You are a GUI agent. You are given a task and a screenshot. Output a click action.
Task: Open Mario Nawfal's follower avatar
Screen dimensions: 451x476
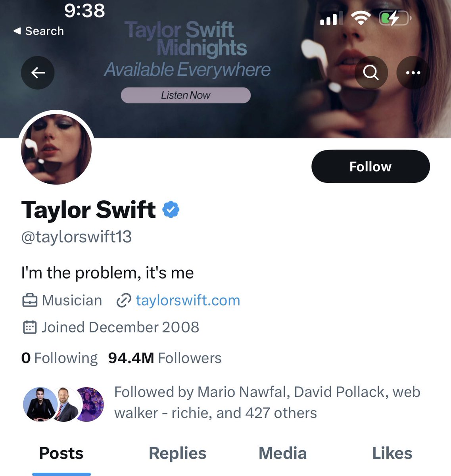coord(40,404)
